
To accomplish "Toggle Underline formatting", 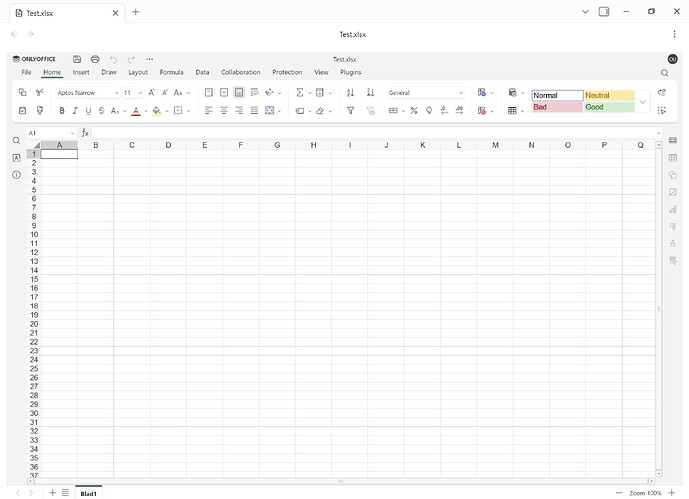I will point(88,111).
